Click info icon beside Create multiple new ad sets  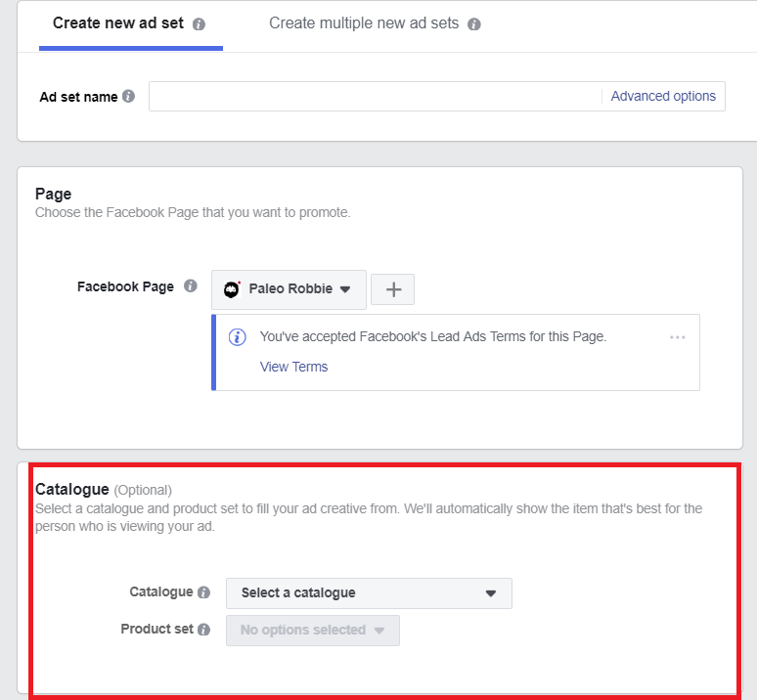[474, 24]
